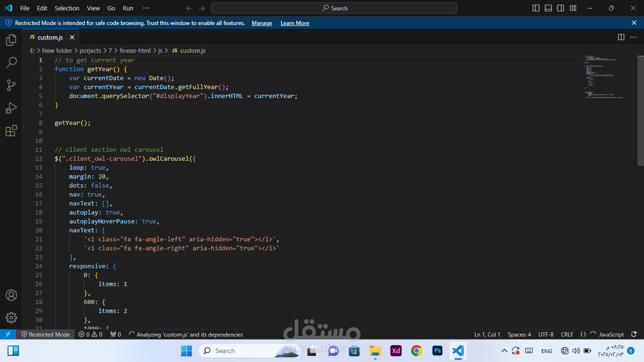The height and width of the screenshot is (362, 644).
Task: Open the Search view in activity bar
Action: point(11,62)
